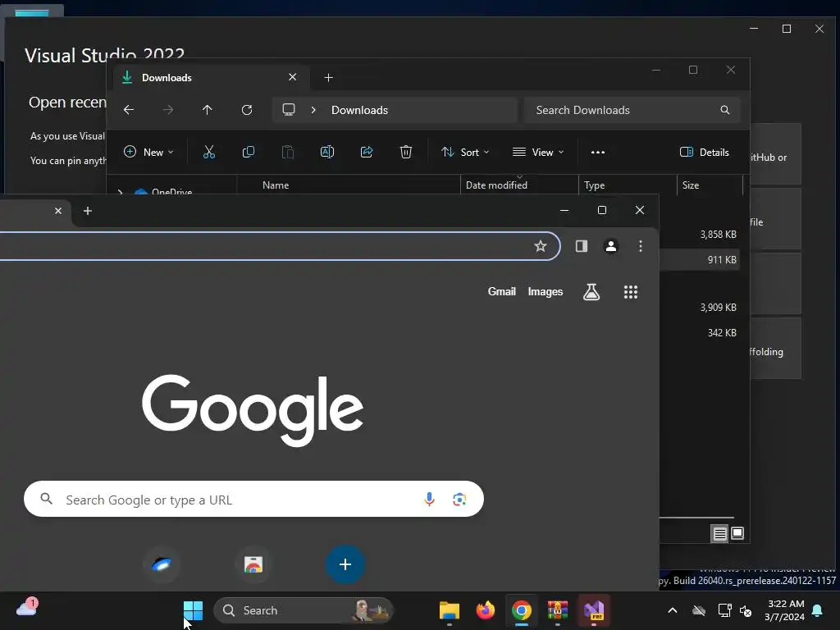Open the first shortcut tile on new tab page

click(162, 564)
